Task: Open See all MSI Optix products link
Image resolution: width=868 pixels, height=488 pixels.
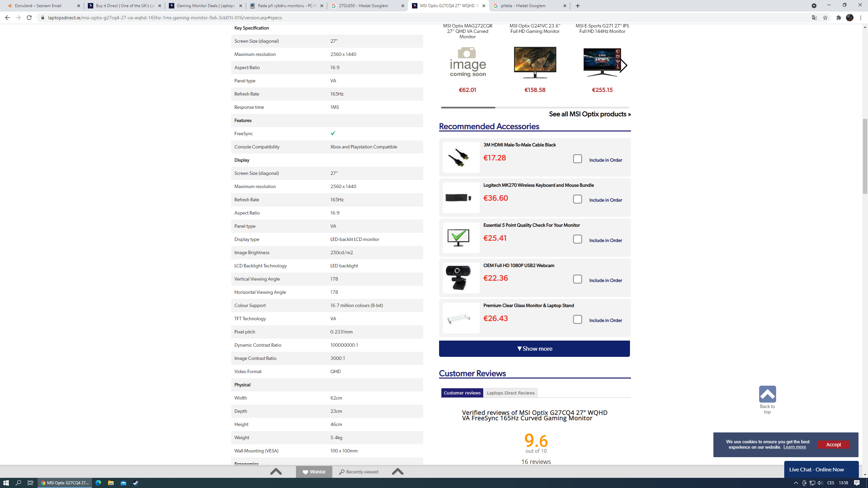Action: click(x=590, y=114)
